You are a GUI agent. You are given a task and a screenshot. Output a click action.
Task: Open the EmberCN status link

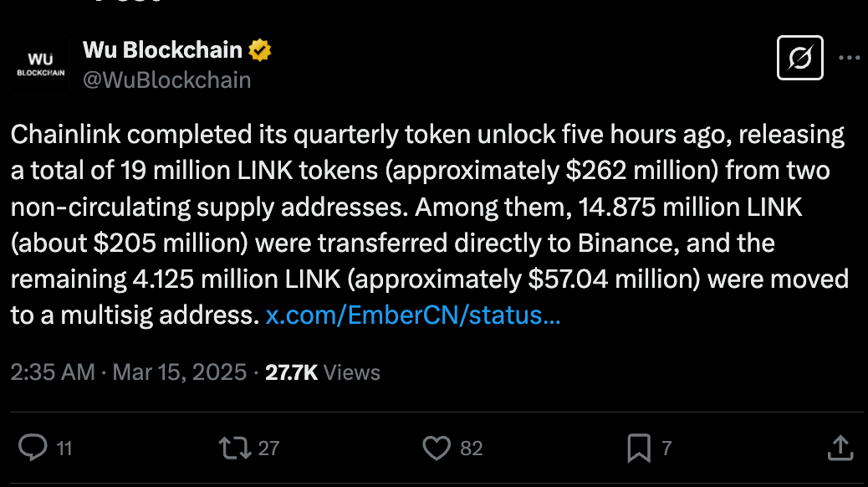tap(414, 315)
